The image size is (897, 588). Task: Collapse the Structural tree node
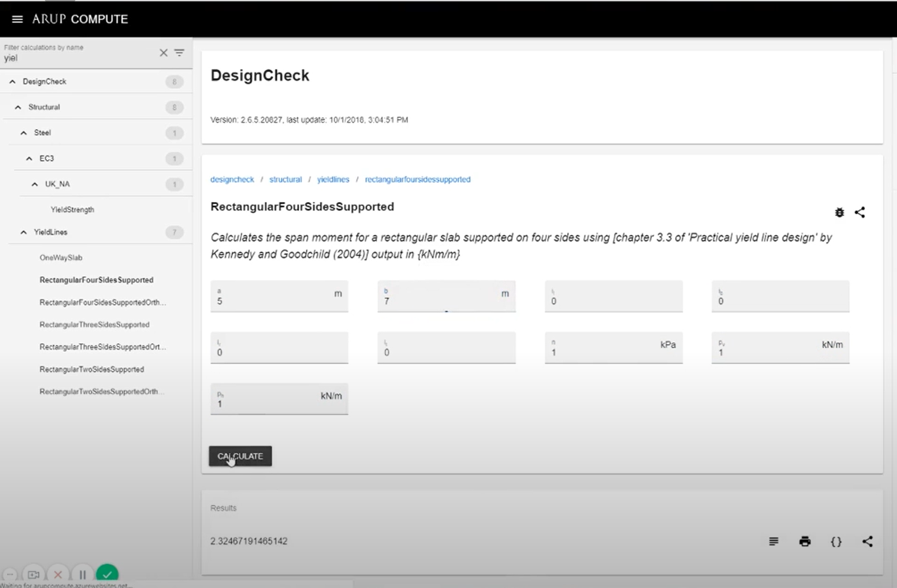(18, 107)
